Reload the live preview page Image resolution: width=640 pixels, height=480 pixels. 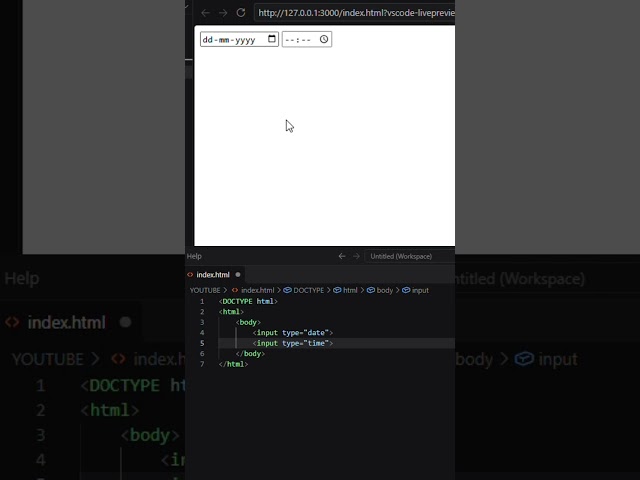coord(241,13)
